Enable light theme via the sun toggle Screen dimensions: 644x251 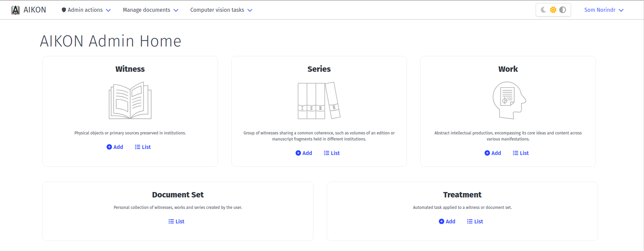click(553, 10)
